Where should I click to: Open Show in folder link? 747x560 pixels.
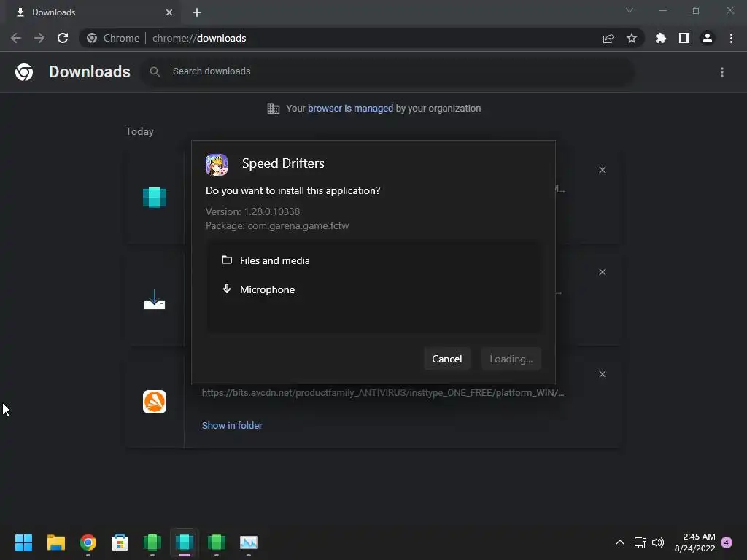pos(232,425)
